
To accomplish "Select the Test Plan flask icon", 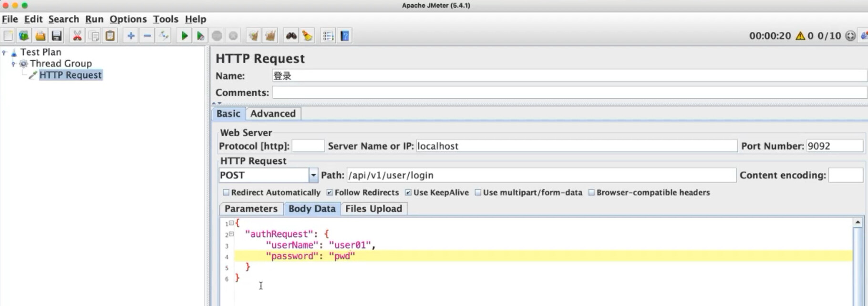I will point(14,52).
